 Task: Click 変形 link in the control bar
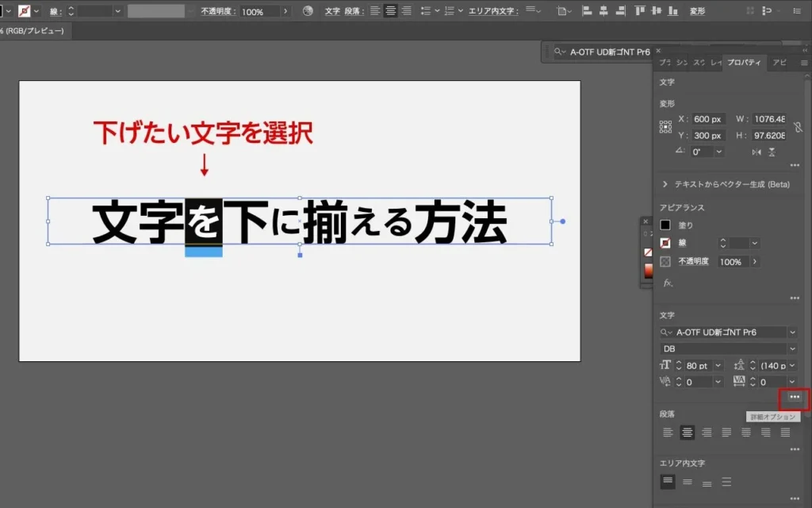(697, 11)
